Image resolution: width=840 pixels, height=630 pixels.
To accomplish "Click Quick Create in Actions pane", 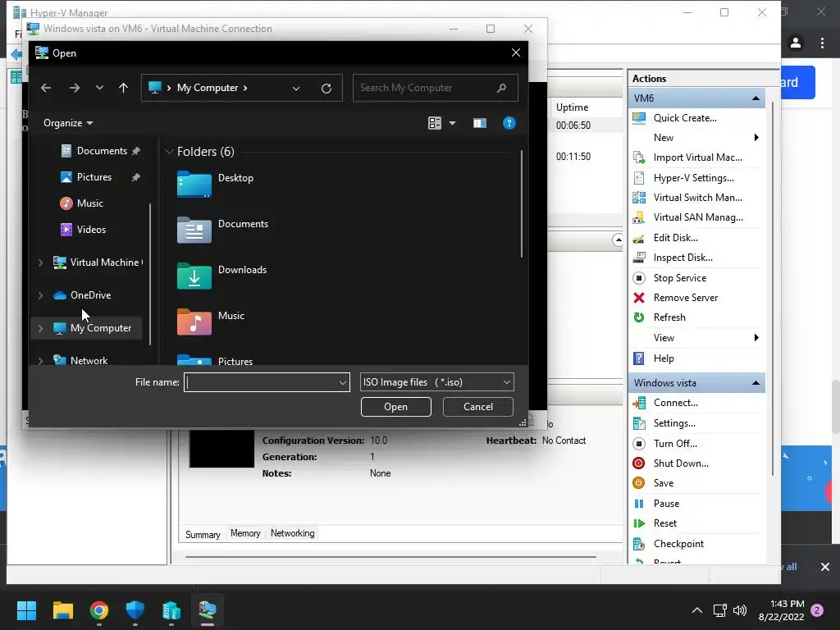I will (684, 118).
